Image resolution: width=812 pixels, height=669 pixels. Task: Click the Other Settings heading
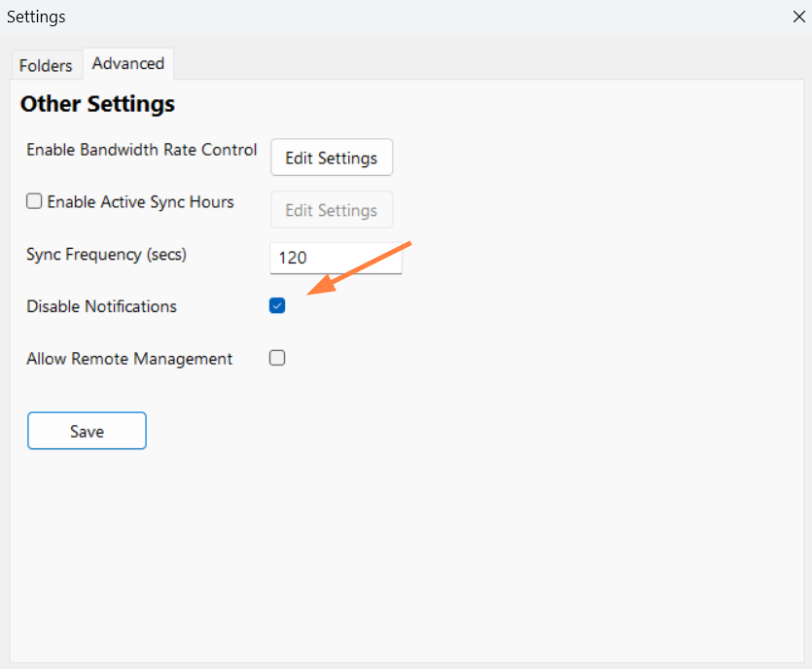(x=97, y=104)
